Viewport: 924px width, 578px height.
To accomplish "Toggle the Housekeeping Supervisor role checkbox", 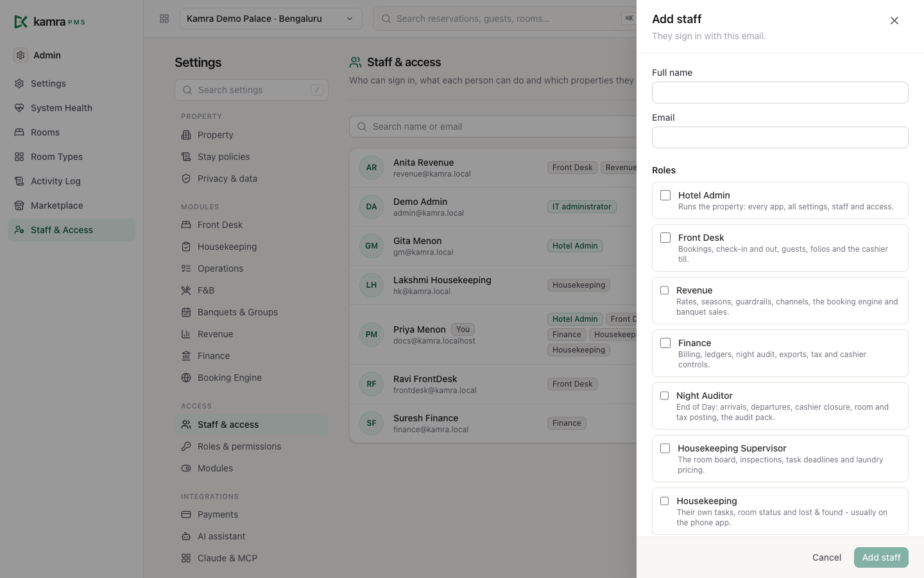I will [x=665, y=448].
